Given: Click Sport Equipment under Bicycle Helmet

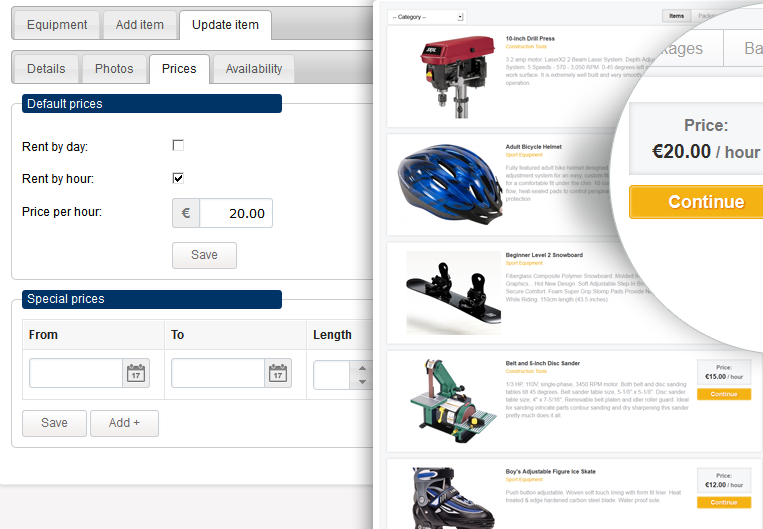Looking at the screenshot, I should tap(524, 155).
